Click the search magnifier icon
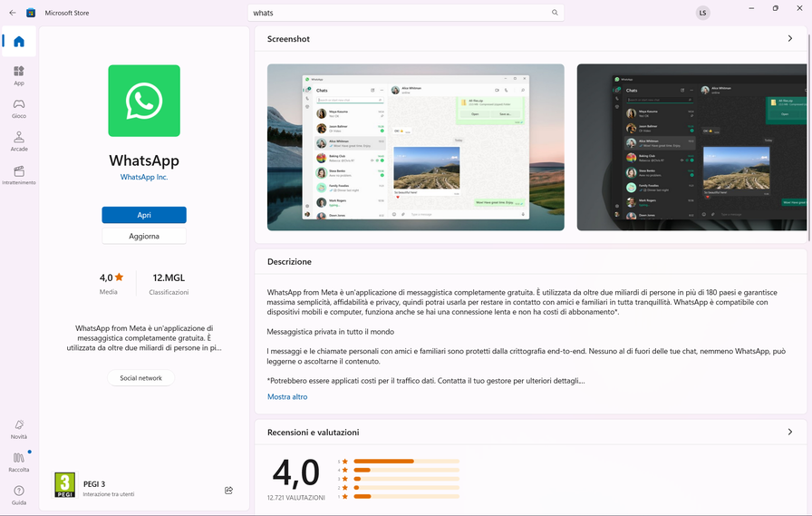This screenshot has height=516, width=812. pos(555,13)
